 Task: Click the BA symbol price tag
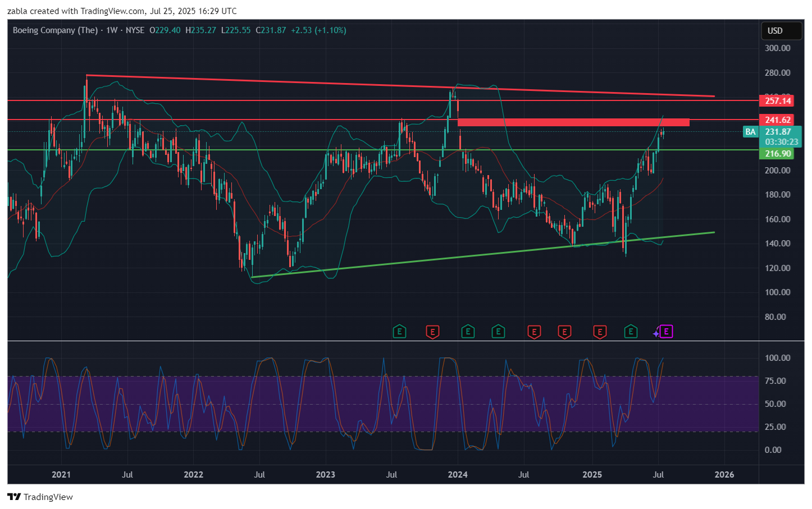pos(750,132)
